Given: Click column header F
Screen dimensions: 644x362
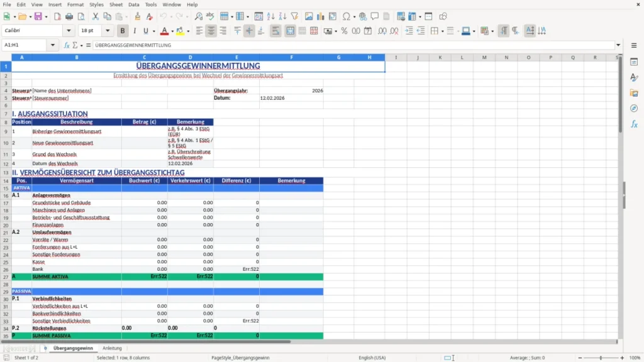Looking at the screenshot, I should tap(291, 57).
